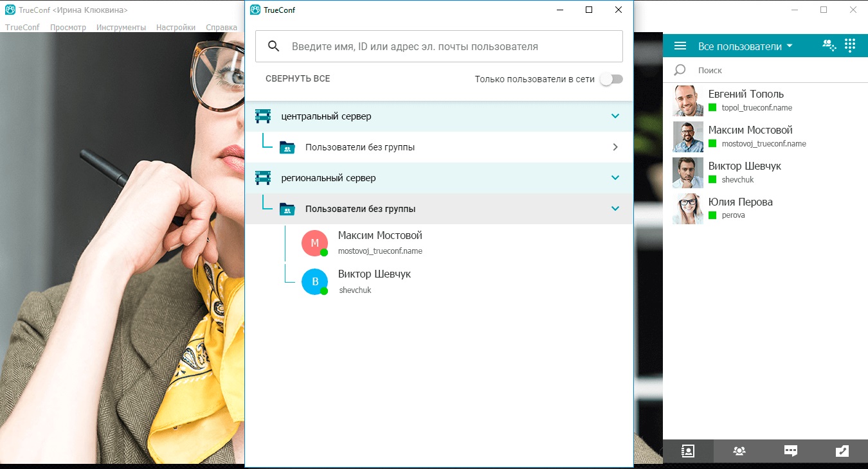Screen dimensions: 868x469
Task: Collapse the региональный сервер section
Action: pyautogui.click(x=615, y=178)
